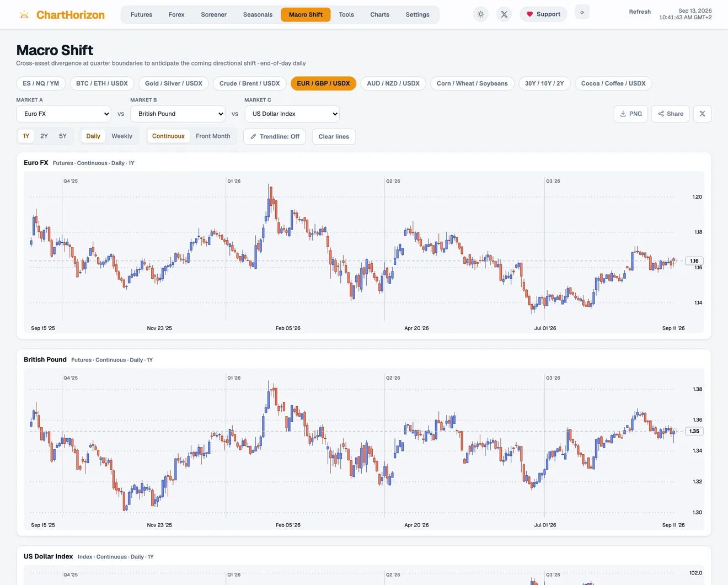728x585 pixels.
Task: Switch range to 2Y
Action: (44, 136)
